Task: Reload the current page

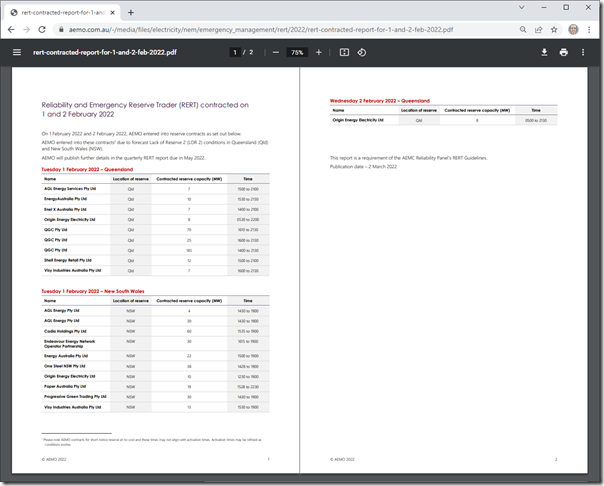Action: click(x=42, y=30)
